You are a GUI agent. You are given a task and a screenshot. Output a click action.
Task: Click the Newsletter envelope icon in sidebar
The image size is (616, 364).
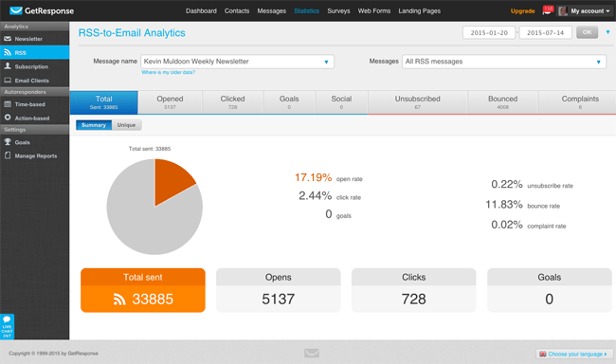click(x=8, y=39)
